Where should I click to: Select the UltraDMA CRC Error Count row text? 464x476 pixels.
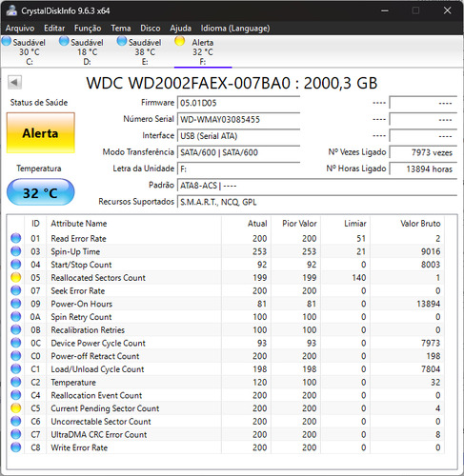(x=99, y=434)
